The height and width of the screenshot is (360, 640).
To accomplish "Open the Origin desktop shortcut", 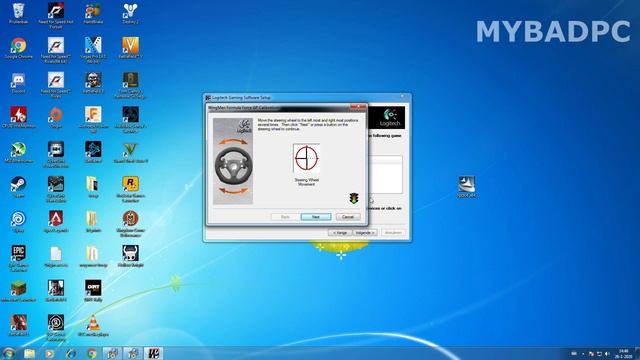I will 56,118.
